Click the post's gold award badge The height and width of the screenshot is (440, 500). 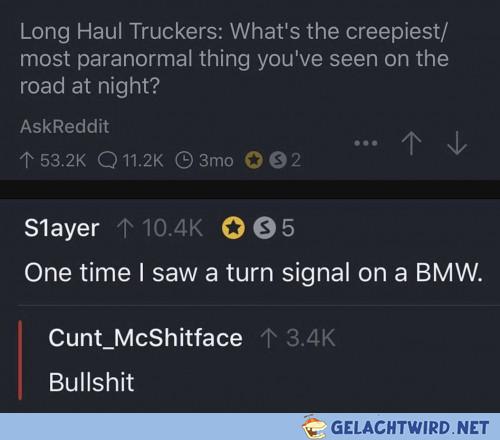click(254, 160)
